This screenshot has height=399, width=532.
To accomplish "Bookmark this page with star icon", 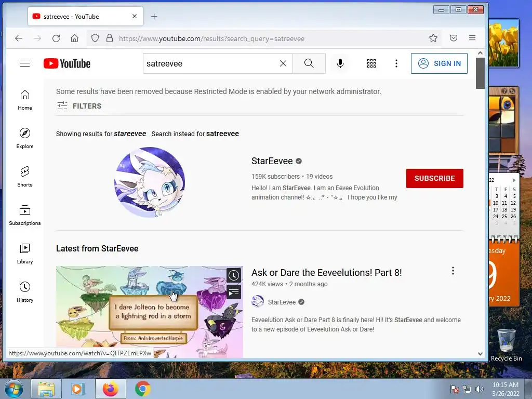I will coord(433,38).
